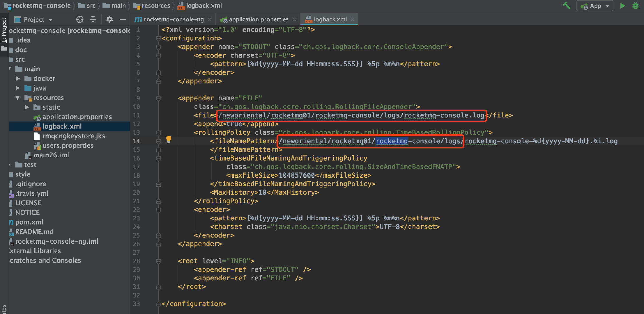644x314 pixels.
Task: Expand the docker folder
Action: click(18, 78)
